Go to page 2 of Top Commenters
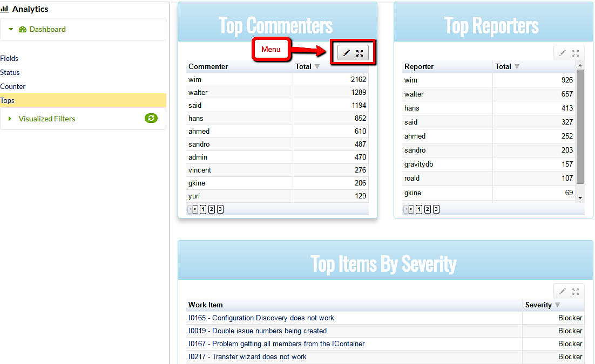This screenshot has height=364, width=595. [212, 209]
